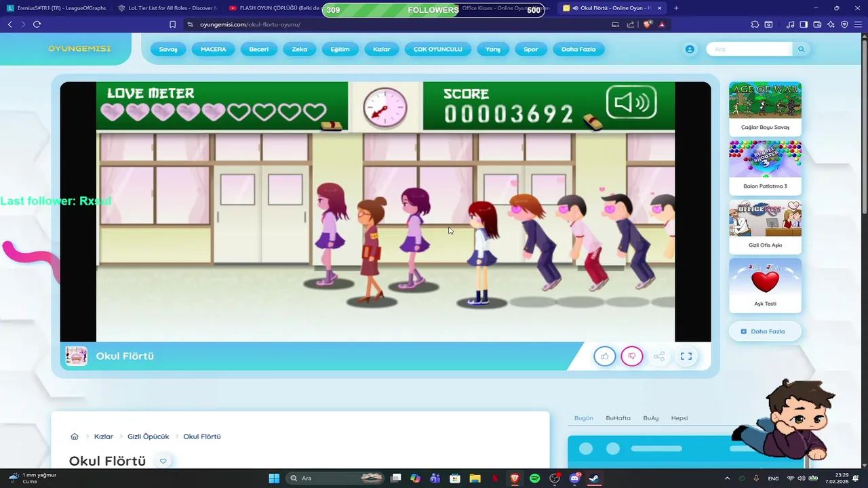Image resolution: width=868 pixels, height=488 pixels.
Task: Open the music note playlist icon
Action: click(790, 24)
